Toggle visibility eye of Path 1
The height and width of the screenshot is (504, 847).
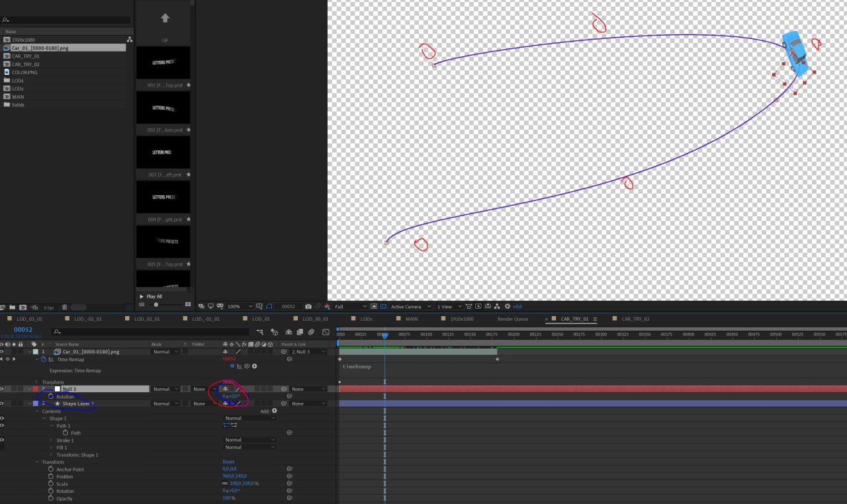pyautogui.click(x=2, y=425)
